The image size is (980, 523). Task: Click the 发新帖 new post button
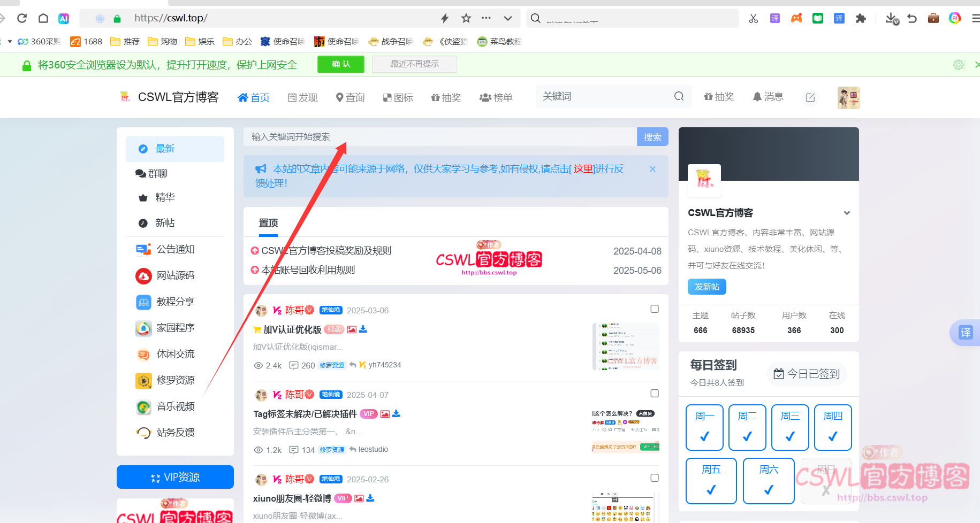click(706, 287)
